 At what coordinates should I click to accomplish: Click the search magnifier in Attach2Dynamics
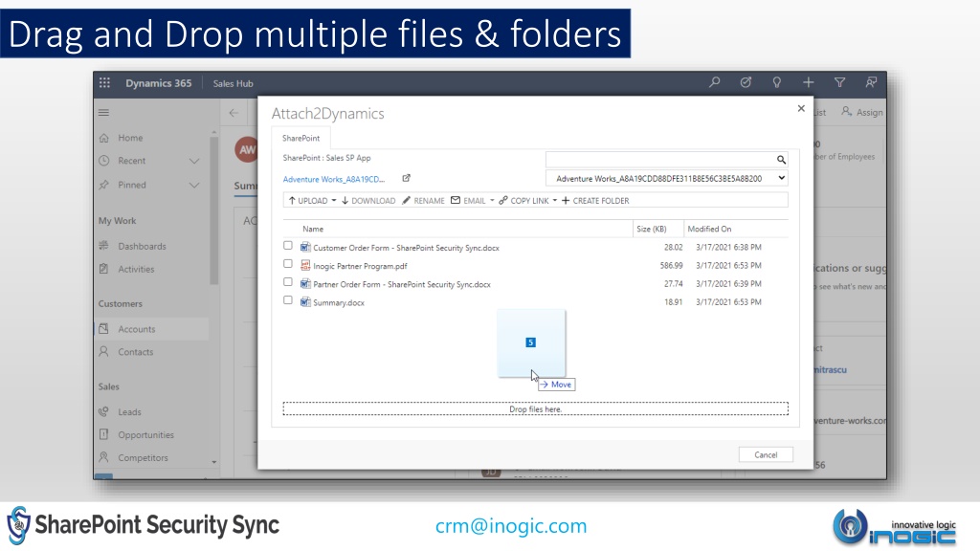point(781,160)
